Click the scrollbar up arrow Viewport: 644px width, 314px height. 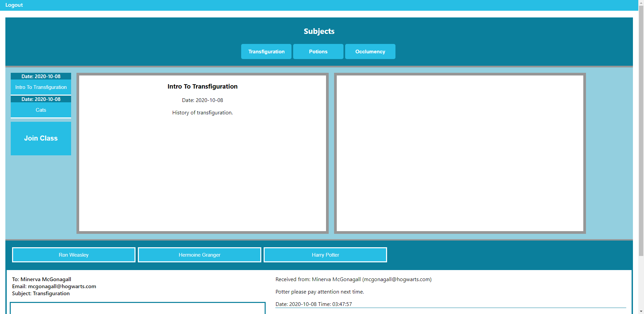[641, 3]
